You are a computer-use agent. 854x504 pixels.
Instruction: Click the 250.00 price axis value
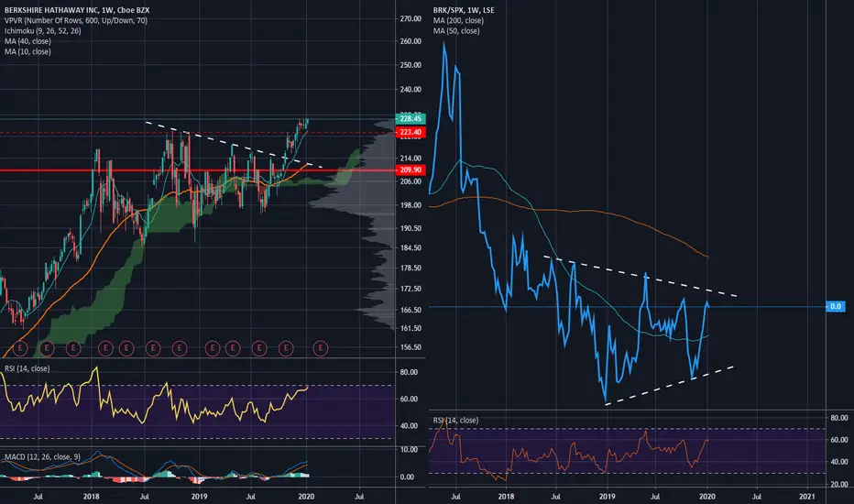tap(411, 65)
